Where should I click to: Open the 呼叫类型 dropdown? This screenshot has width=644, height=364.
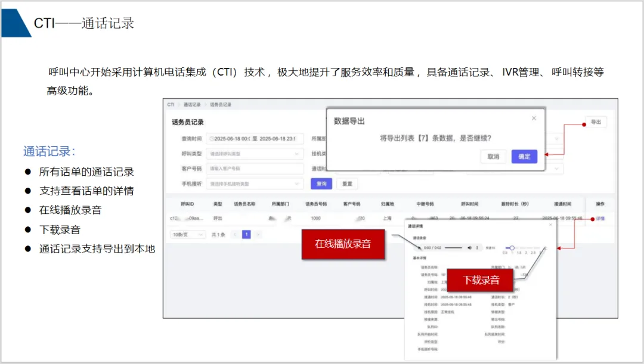255,154
